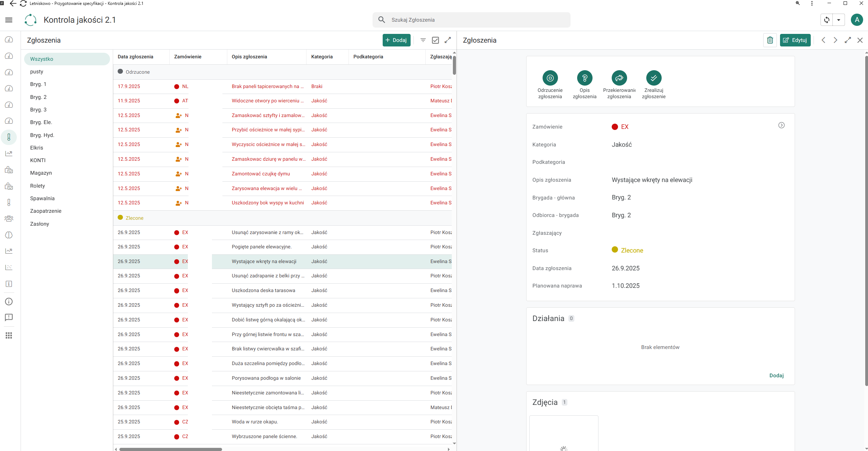Open the three-dot menu in the title bar
Viewport: 868px width, 451px height.
click(x=812, y=3)
